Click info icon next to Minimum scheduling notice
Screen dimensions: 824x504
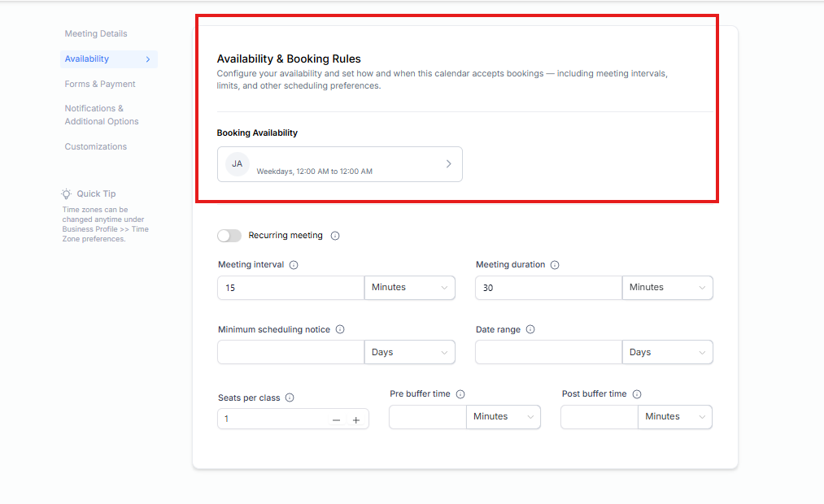point(340,330)
